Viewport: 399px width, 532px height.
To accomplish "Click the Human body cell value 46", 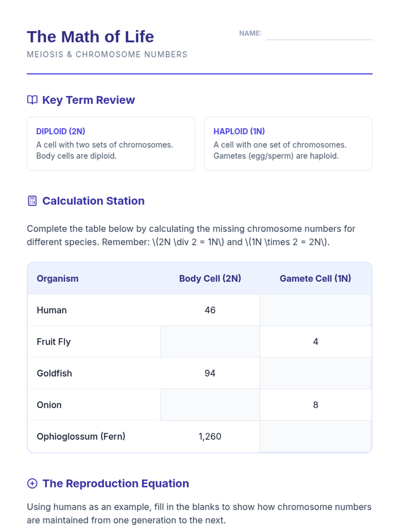I will pyautogui.click(x=210, y=310).
